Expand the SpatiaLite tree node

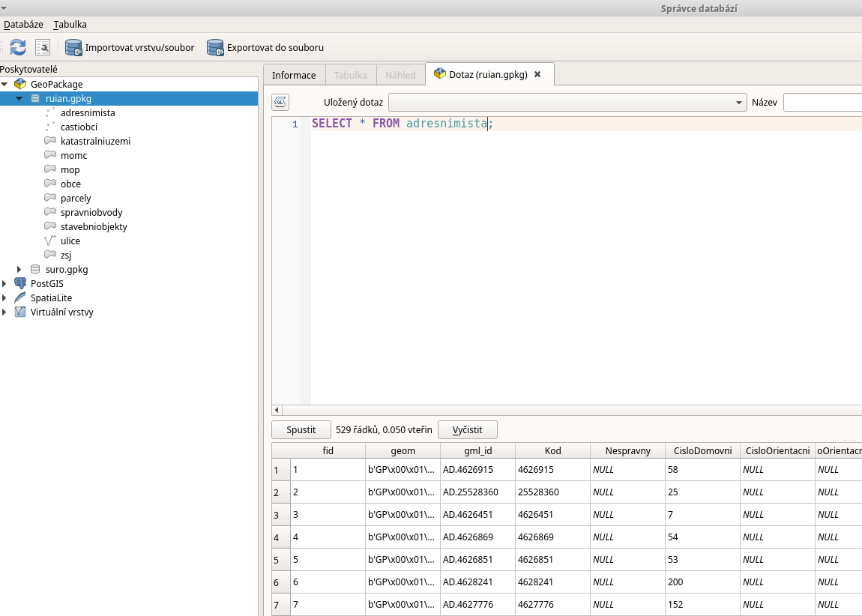(x=4, y=298)
